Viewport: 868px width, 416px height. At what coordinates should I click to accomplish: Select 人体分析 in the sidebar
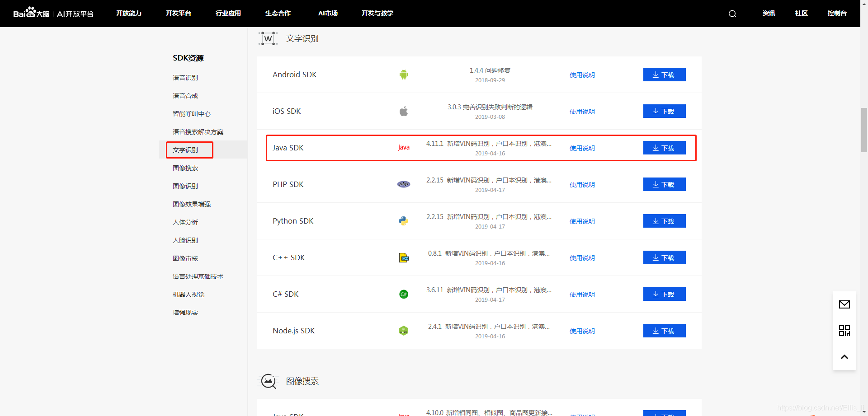click(x=185, y=222)
